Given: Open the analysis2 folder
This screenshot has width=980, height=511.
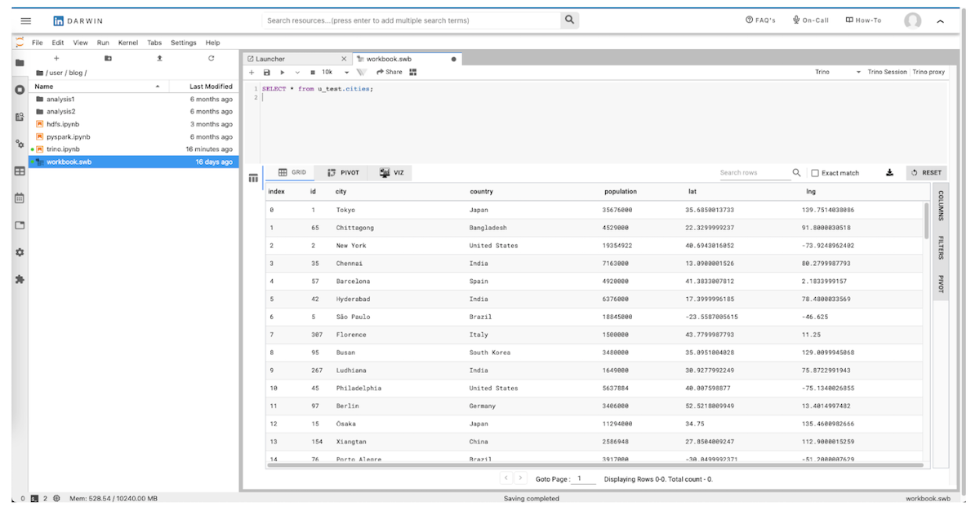Looking at the screenshot, I should click(134, 112).
